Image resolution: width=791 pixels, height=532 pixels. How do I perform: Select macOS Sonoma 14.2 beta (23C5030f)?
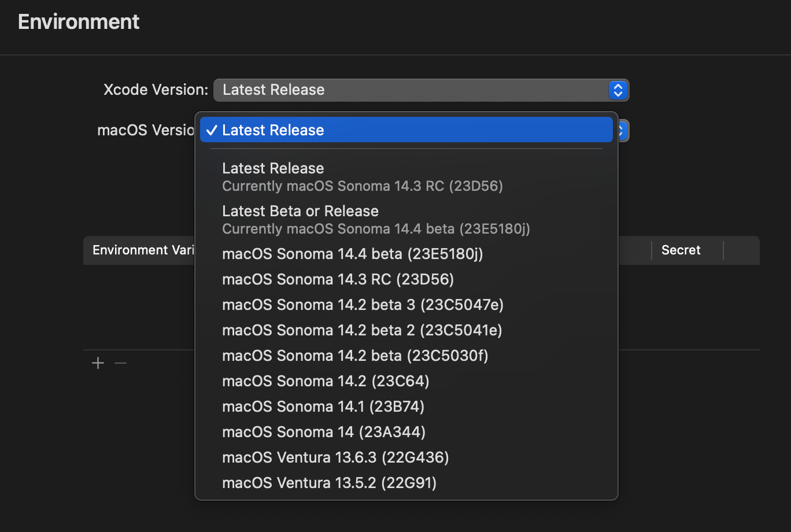(406, 356)
